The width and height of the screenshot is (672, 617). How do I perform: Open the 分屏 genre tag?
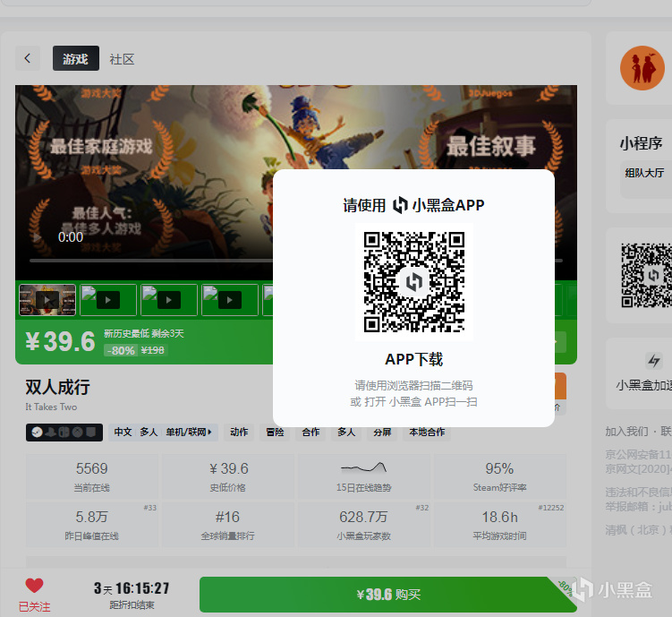pyautogui.click(x=382, y=433)
